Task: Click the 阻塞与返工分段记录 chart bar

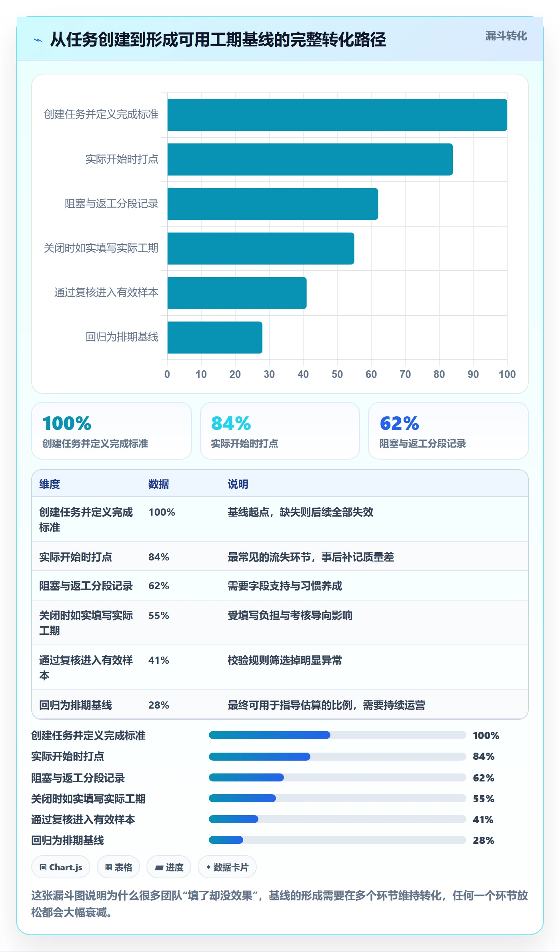Action: coord(272,204)
